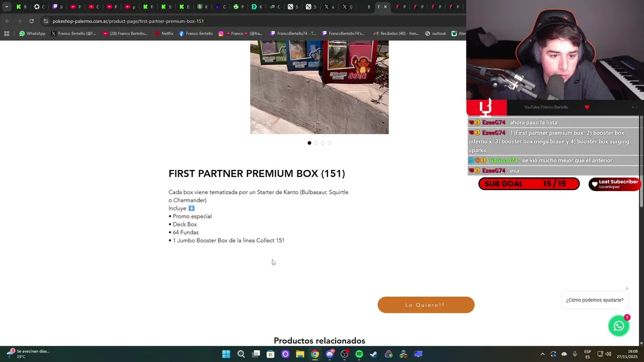Open the FrancoBertello74 Twitch bookmark
The height and width of the screenshot is (362, 644).
click(293, 34)
